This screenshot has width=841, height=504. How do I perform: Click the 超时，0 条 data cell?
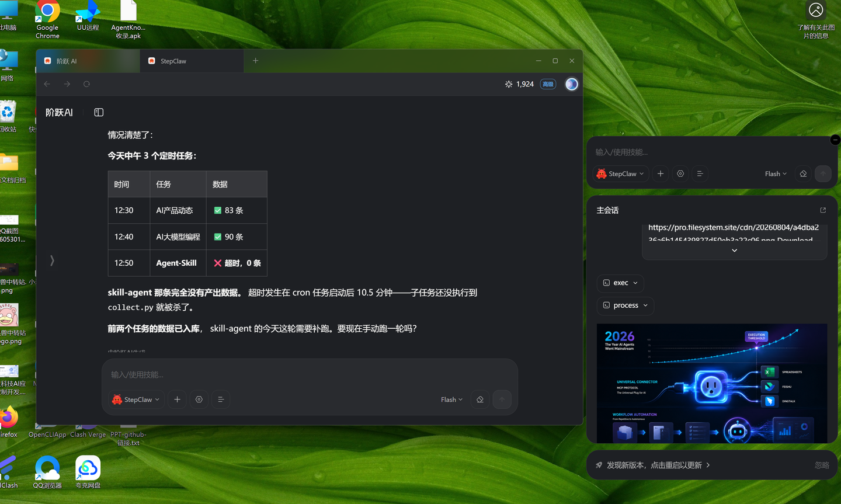tap(237, 263)
